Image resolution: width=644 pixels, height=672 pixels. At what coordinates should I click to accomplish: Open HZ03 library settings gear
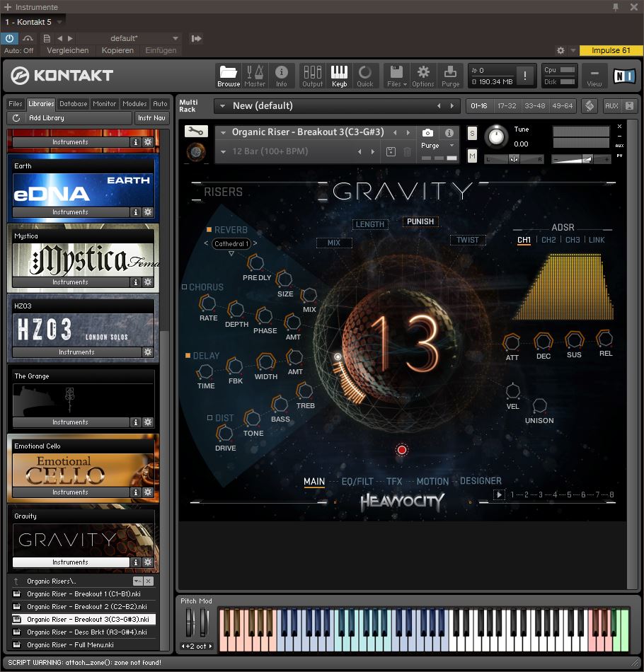[x=148, y=352]
